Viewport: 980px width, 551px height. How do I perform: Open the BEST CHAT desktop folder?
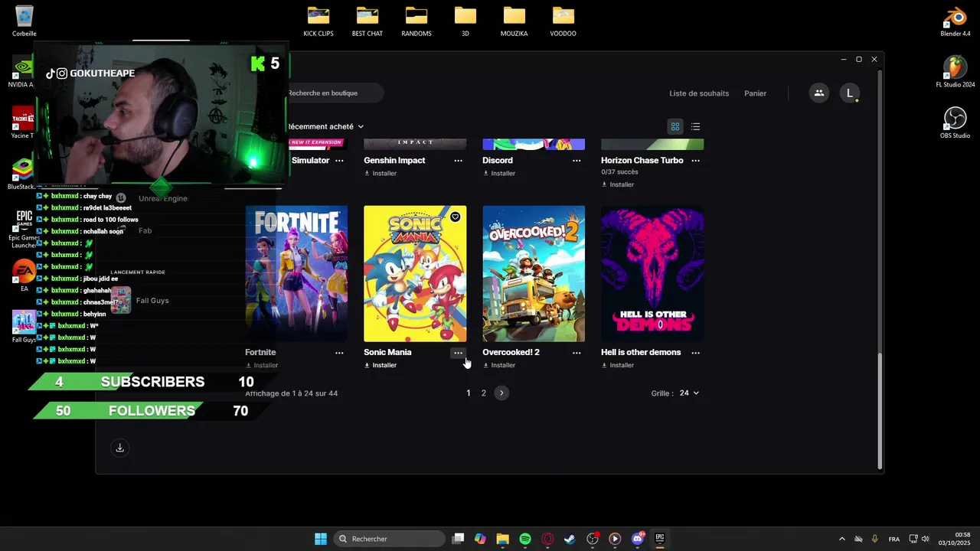[x=367, y=21]
